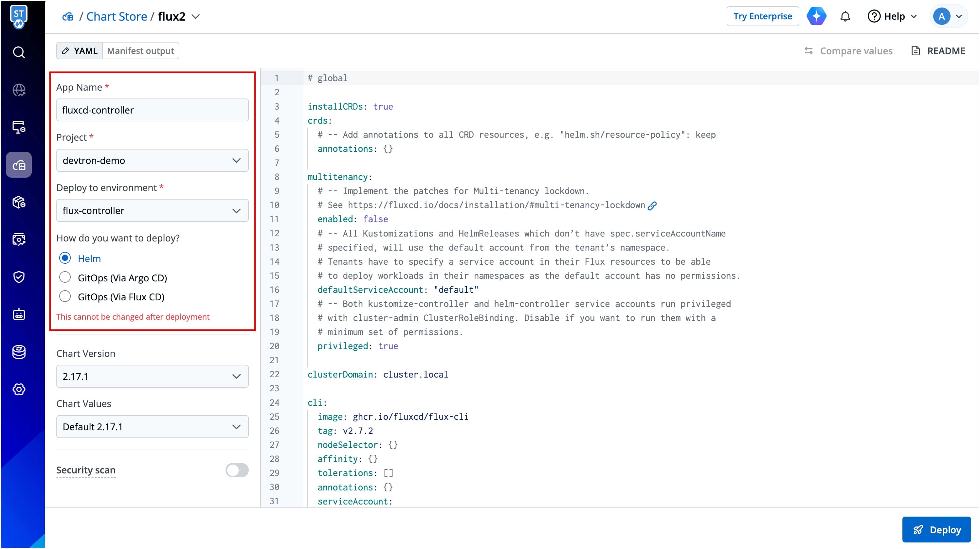
Task: Open the security shield sidebar icon
Action: click(19, 277)
